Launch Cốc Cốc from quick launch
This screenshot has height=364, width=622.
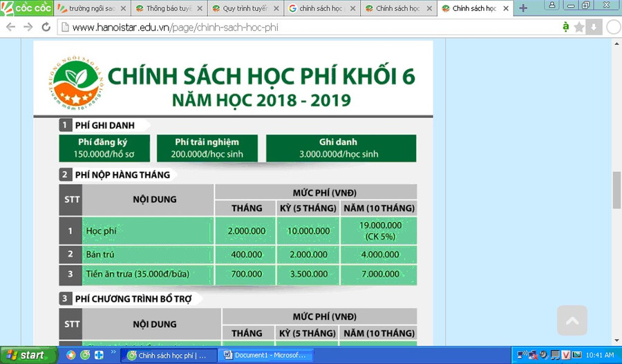85,355
